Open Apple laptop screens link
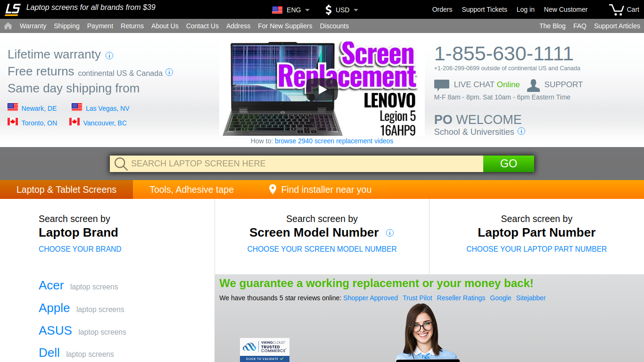 82,308
